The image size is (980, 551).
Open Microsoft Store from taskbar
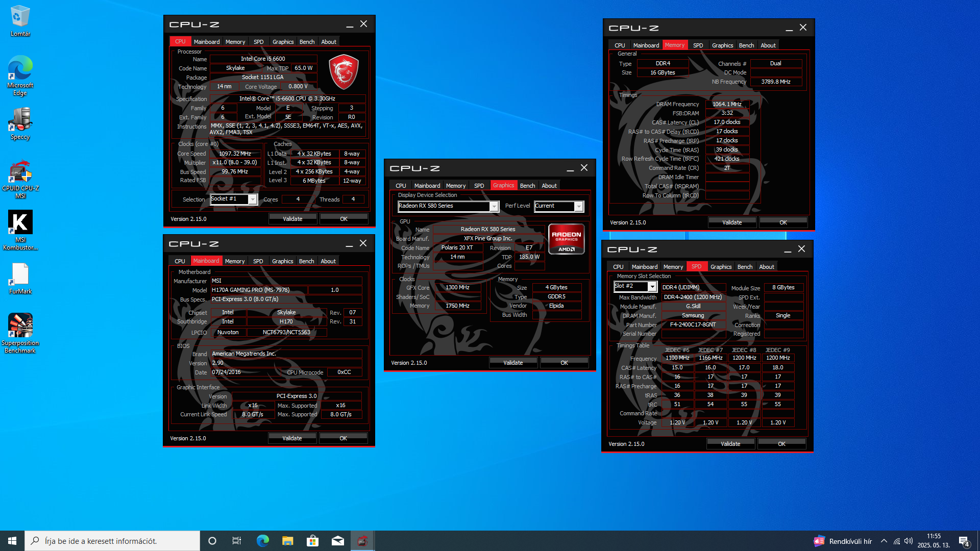tap(312, 541)
